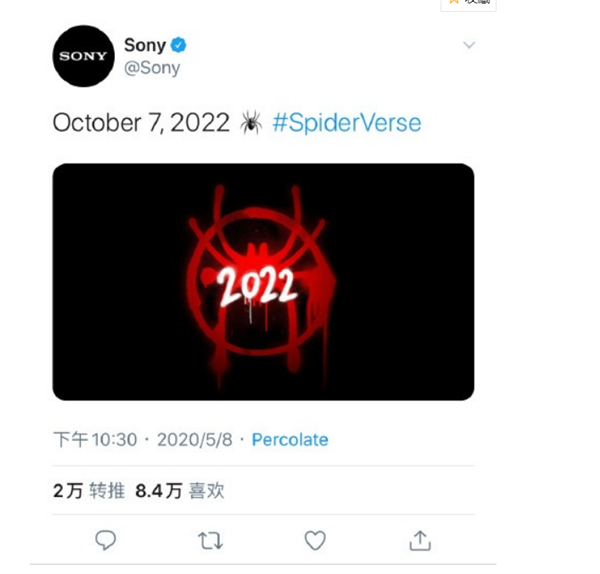Click the 'October 7, 2022' tweet text
The height and width of the screenshot is (574, 600).
(x=141, y=123)
